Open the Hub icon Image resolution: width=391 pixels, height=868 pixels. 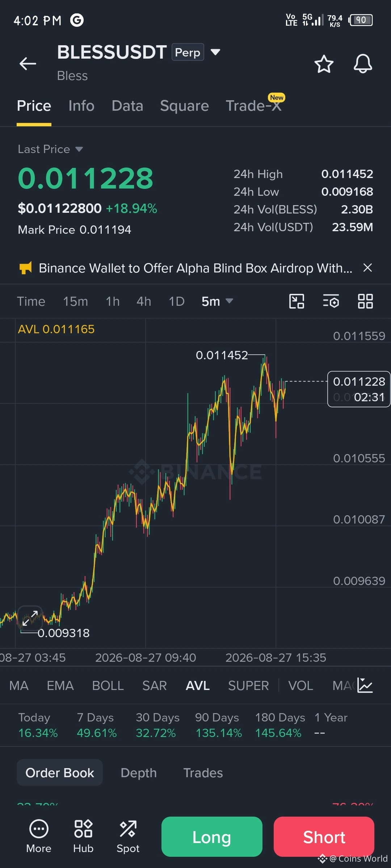pyautogui.click(x=83, y=836)
